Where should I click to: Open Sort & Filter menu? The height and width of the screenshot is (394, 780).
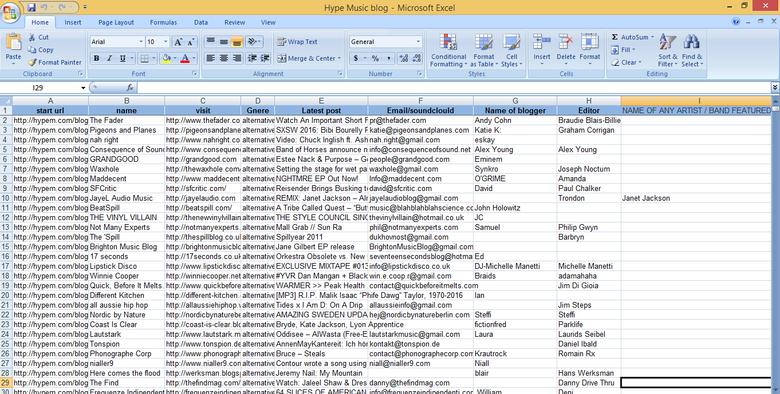[x=668, y=51]
